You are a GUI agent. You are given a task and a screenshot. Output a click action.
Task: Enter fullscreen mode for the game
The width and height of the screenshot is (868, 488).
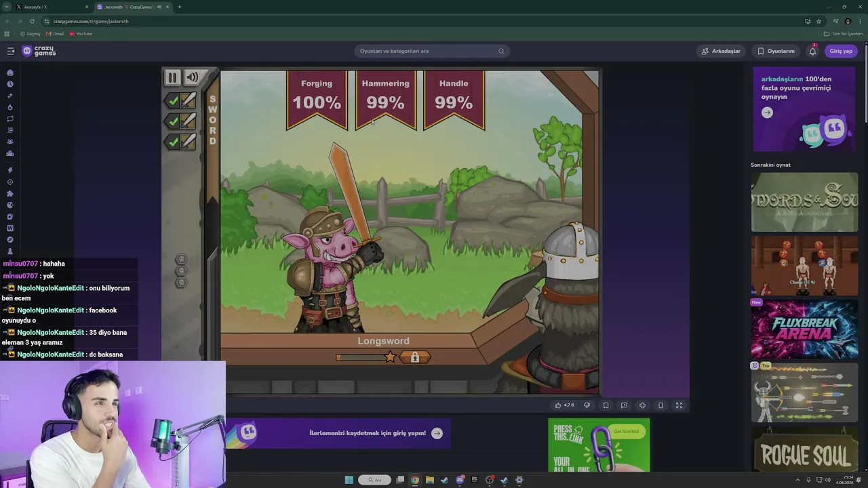679,405
